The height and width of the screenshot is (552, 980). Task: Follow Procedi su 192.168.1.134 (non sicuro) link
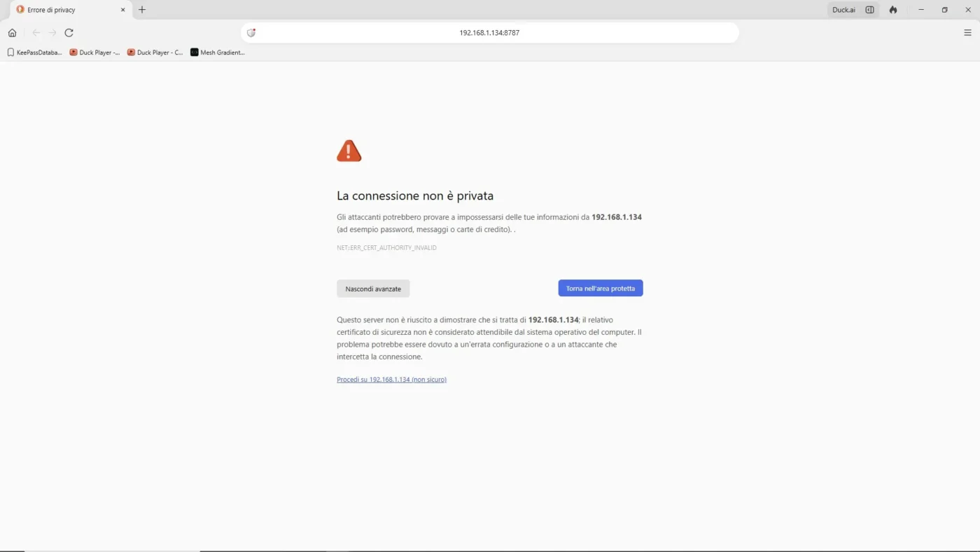(391, 380)
